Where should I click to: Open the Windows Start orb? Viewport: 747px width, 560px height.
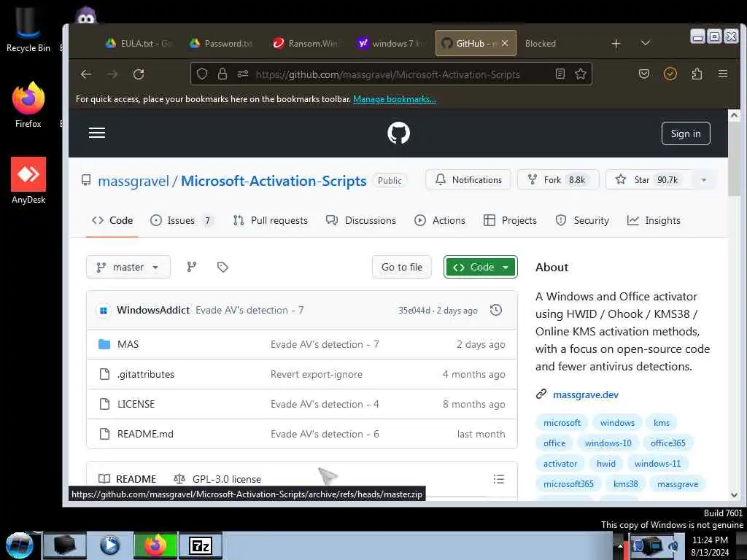20,545
